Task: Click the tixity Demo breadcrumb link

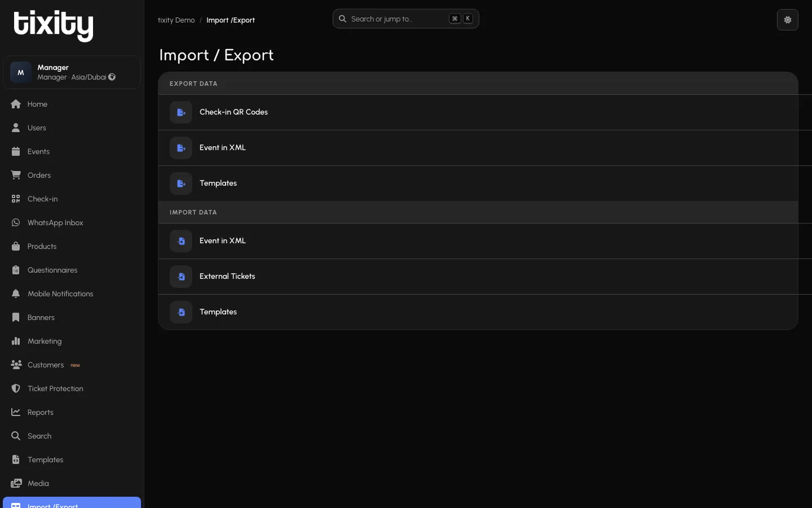Action: coord(176,20)
